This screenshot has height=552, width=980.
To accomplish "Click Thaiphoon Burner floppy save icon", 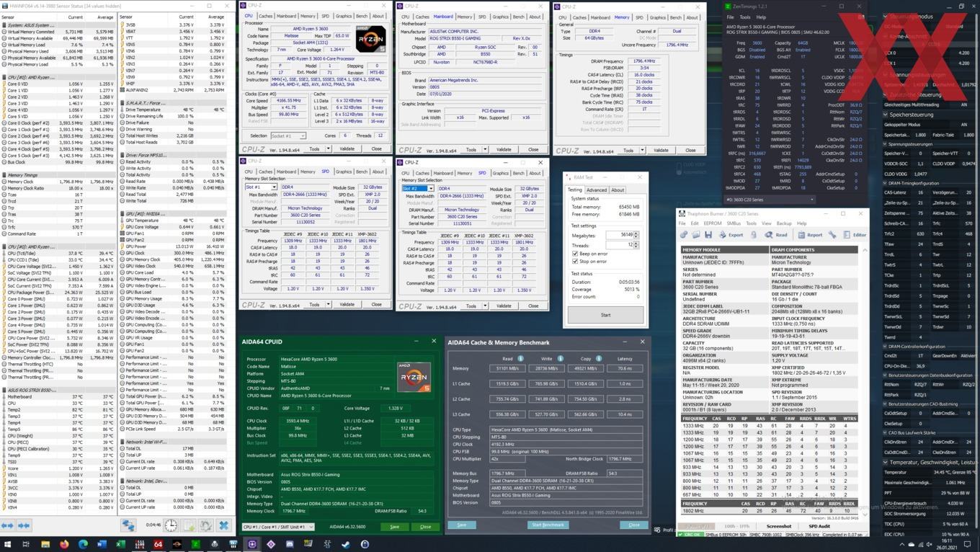I will tap(708, 235).
